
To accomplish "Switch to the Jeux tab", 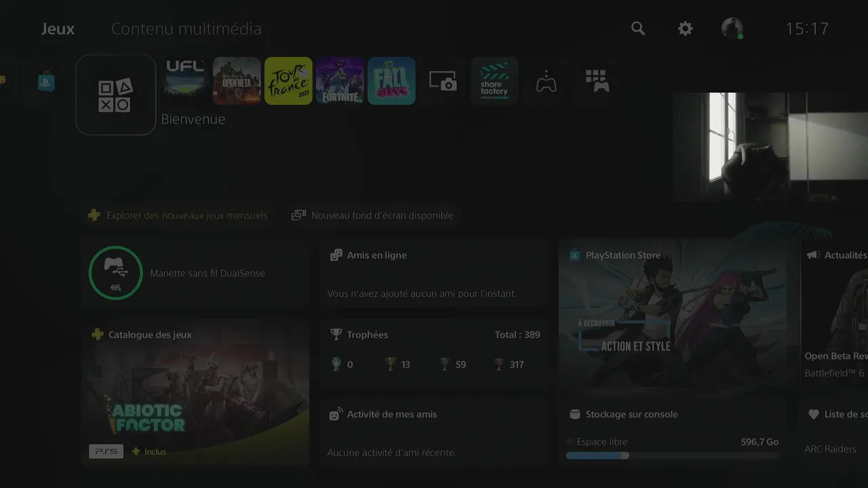I will (x=58, y=29).
